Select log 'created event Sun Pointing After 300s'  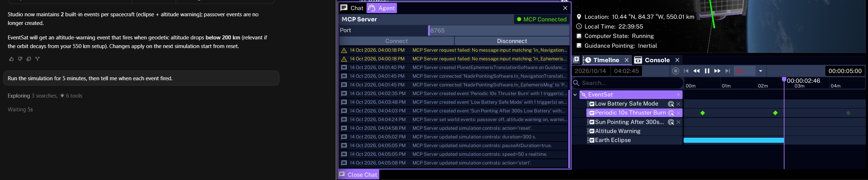[x=453, y=111]
